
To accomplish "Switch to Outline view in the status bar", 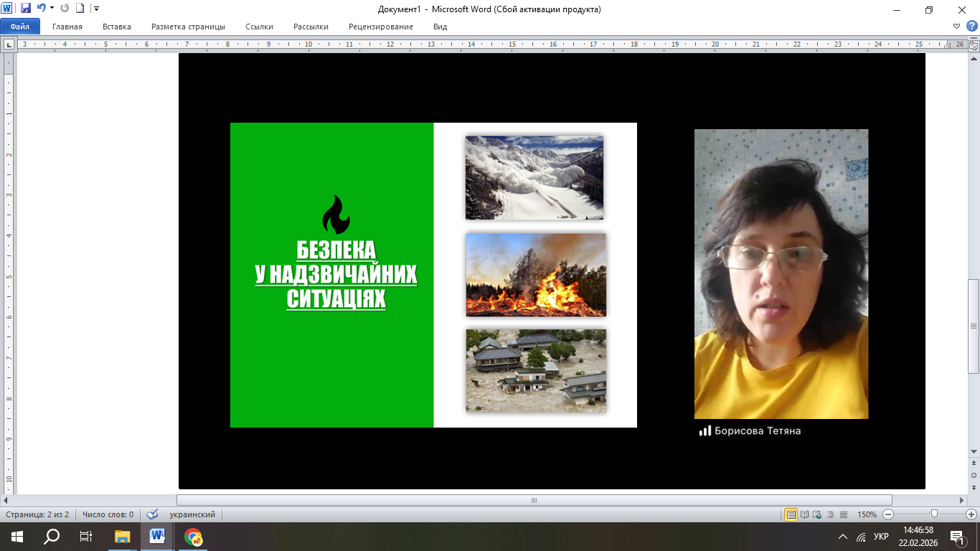I will pyautogui.click(x=831, y=514).
